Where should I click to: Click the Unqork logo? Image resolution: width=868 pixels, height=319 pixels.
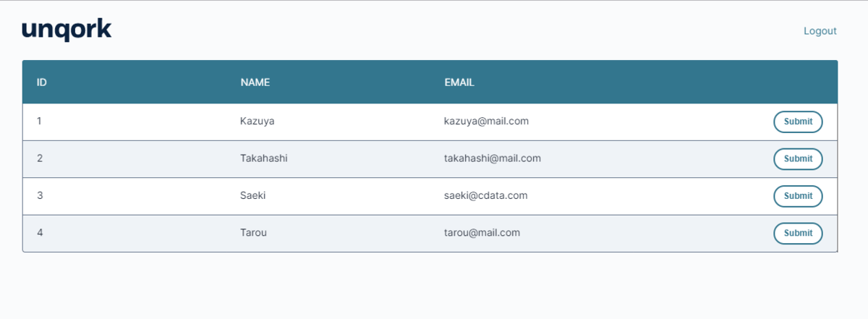(x=67, y=30)
